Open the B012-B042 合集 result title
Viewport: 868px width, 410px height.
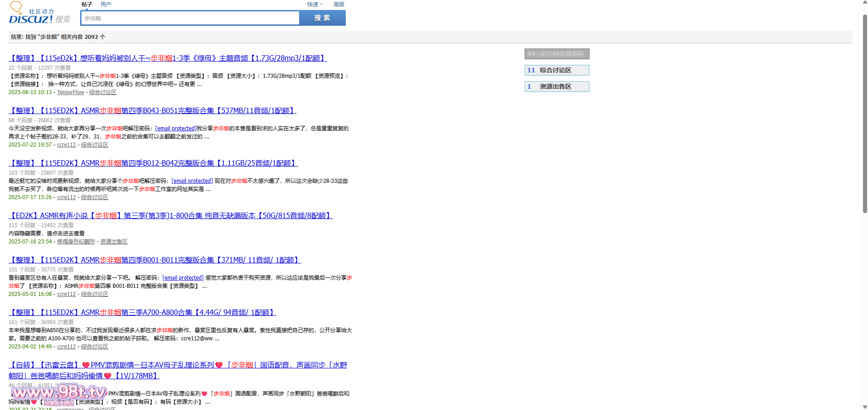[153, 163]
